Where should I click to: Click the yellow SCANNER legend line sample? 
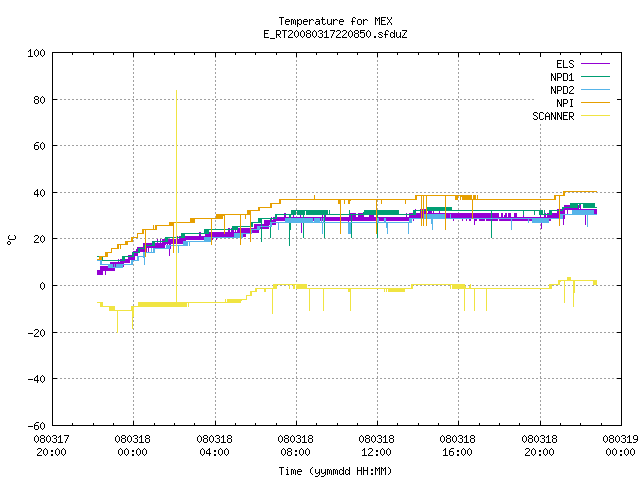[596, 116]
